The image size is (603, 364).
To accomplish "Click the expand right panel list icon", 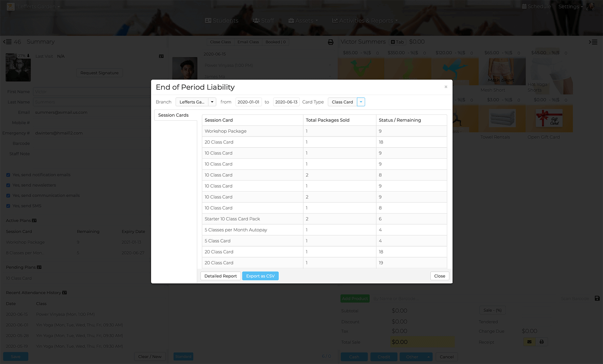I will pos(593,42).
